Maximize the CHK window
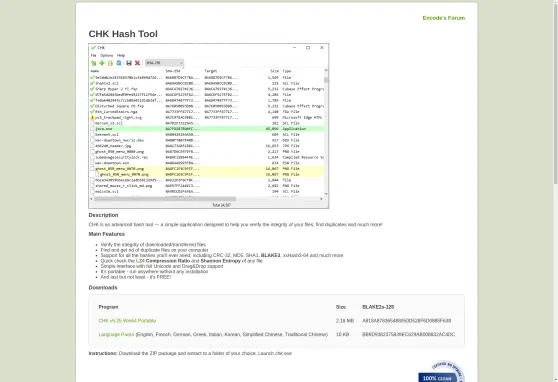558x382 pixels. (x=308, y=48)
